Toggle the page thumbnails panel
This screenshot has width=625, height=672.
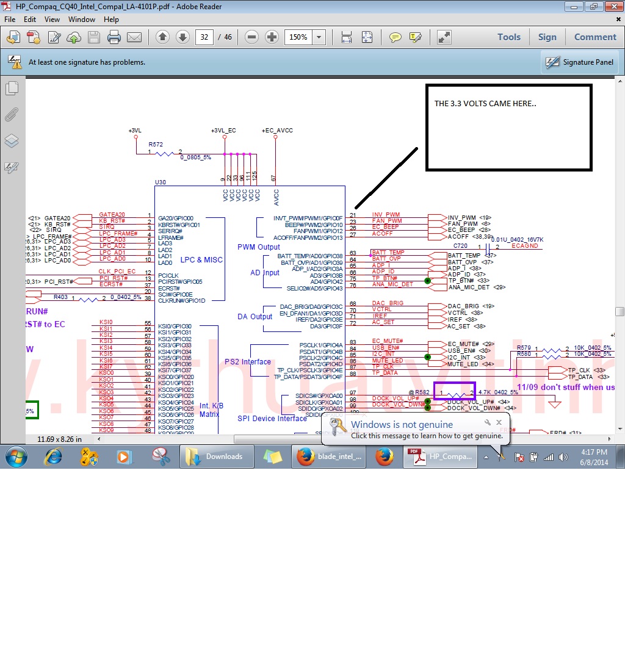[x=12, y=89]
